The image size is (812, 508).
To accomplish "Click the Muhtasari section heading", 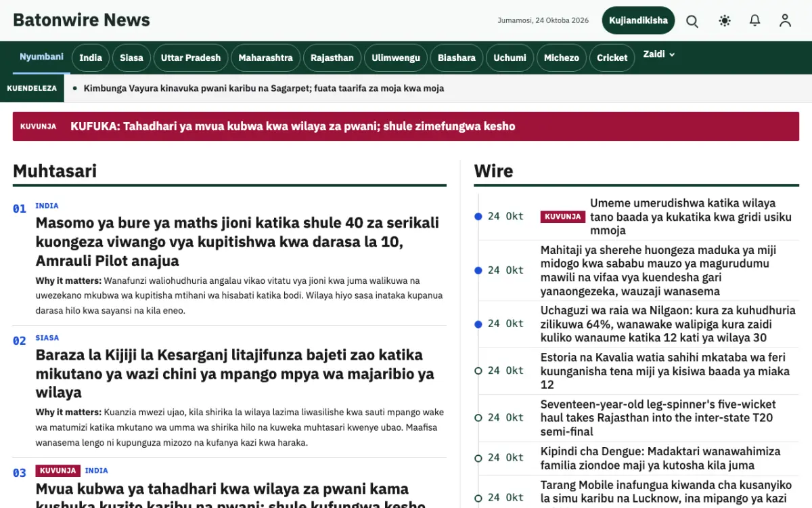I will pyautogui.click(x=55, y=171).
